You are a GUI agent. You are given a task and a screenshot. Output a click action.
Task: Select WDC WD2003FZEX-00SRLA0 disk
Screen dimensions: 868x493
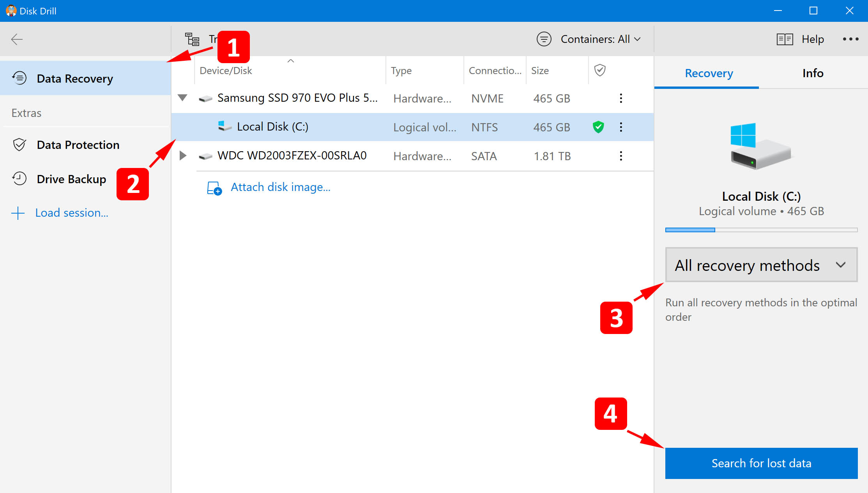[412, 156]
